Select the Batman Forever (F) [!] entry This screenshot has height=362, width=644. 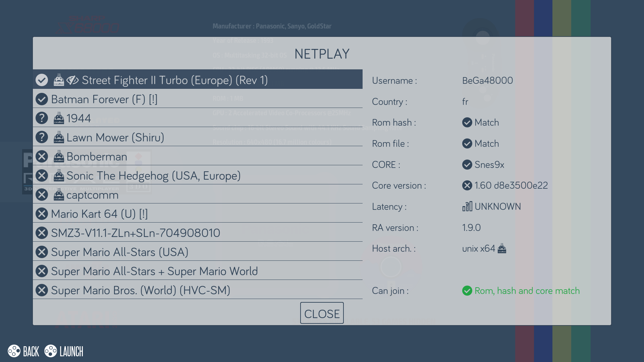(x=198, y=99)
